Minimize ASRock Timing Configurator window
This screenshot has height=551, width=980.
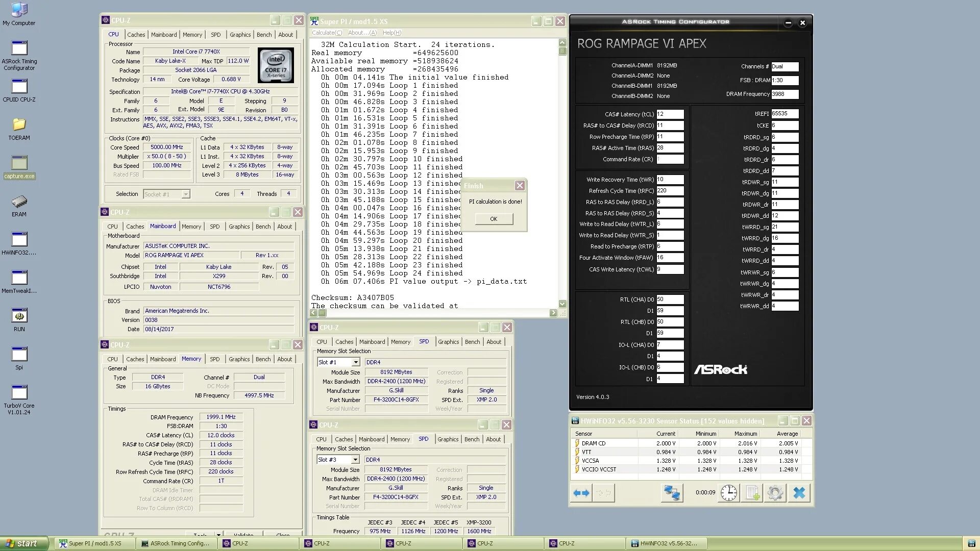[x=788, y=22]
